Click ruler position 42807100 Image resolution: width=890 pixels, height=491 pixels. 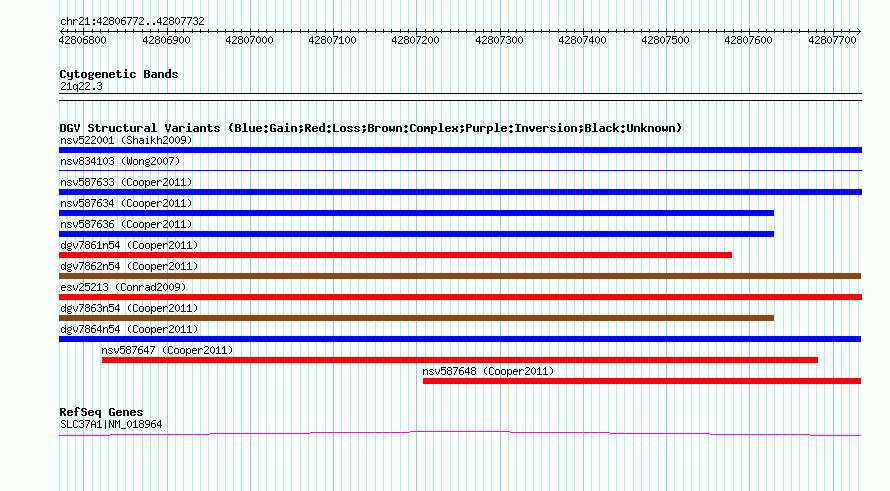[333, 40]
